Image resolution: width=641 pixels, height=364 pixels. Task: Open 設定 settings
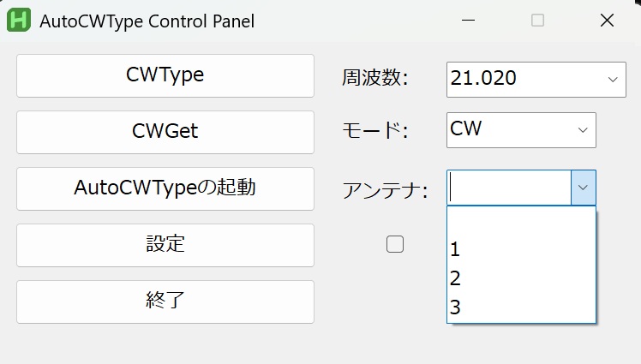165,245
